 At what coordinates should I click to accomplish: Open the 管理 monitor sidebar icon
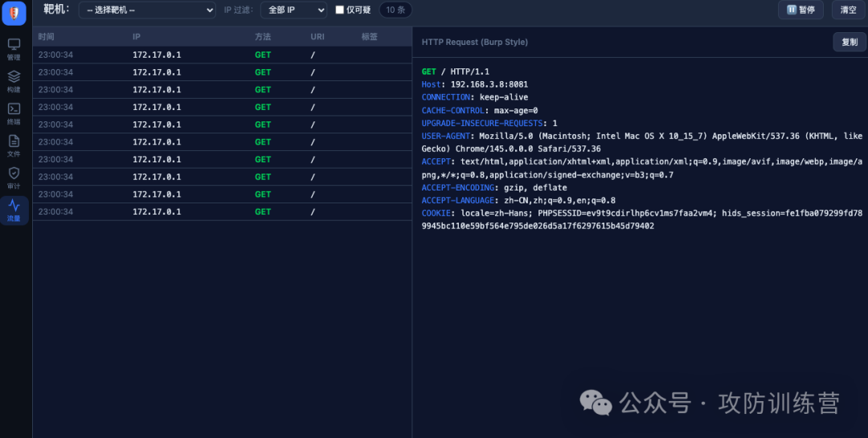pos(14,44)
